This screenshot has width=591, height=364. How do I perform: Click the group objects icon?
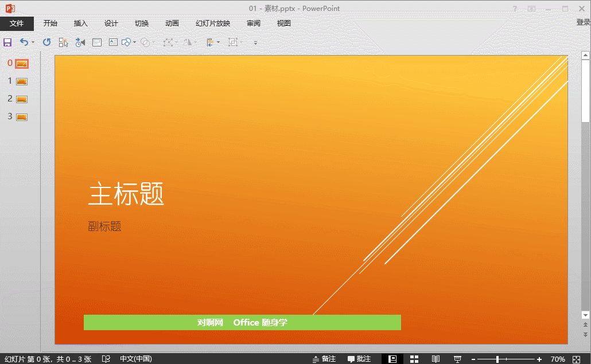(x=233, y=42)
